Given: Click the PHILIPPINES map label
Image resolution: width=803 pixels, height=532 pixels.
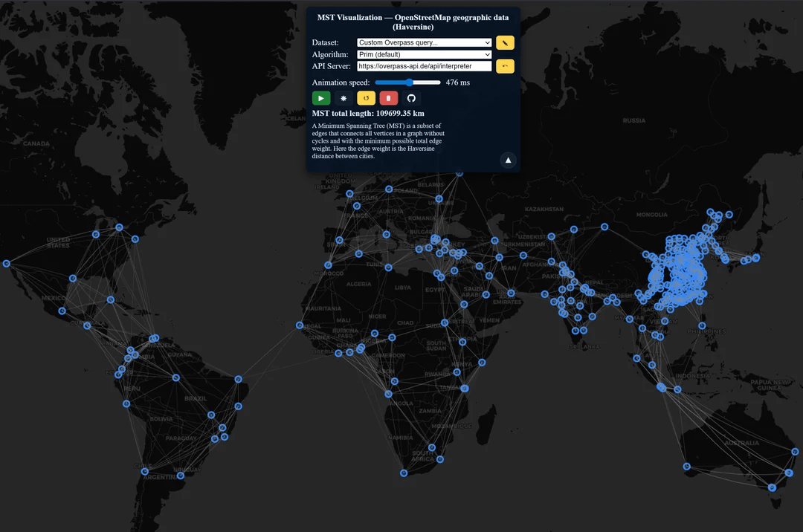Looking at the screenshot, I should pyautogui.click(x=707, y=331).
